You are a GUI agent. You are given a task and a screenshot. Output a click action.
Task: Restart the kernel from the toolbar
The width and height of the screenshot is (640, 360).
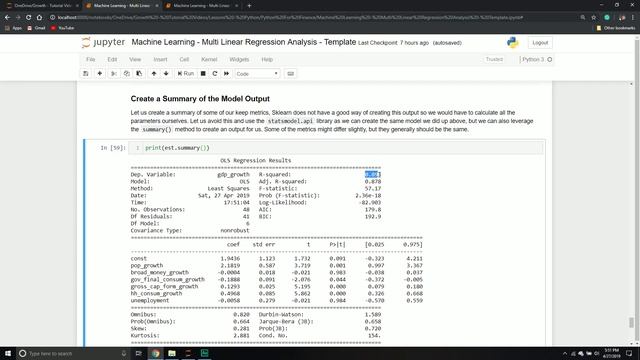click(215, 73)
